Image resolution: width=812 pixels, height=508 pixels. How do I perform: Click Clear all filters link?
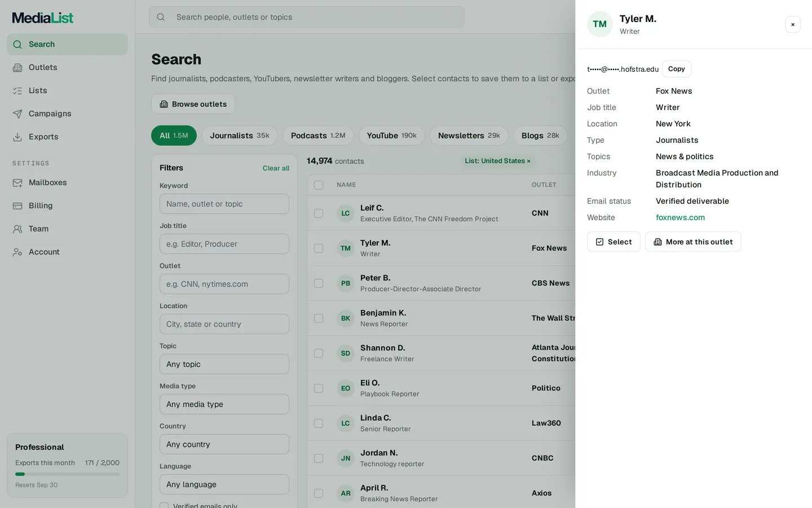tap(276, 168)
